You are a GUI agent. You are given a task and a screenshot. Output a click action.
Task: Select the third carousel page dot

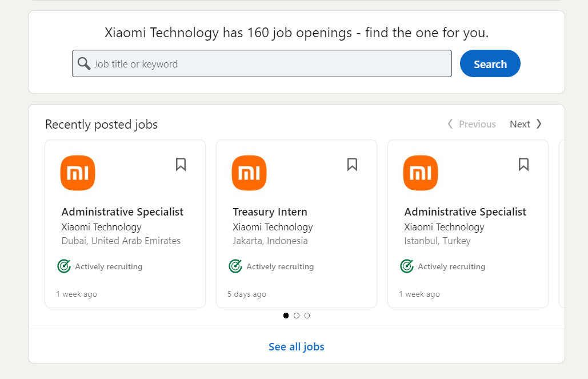(x=307, y=316)
